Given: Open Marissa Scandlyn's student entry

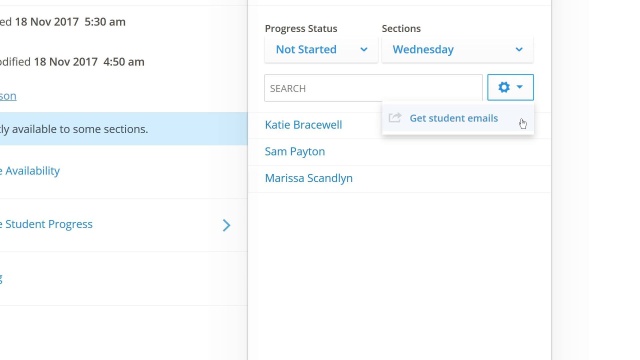Looking at the screenshot, I should coord(309,178).
